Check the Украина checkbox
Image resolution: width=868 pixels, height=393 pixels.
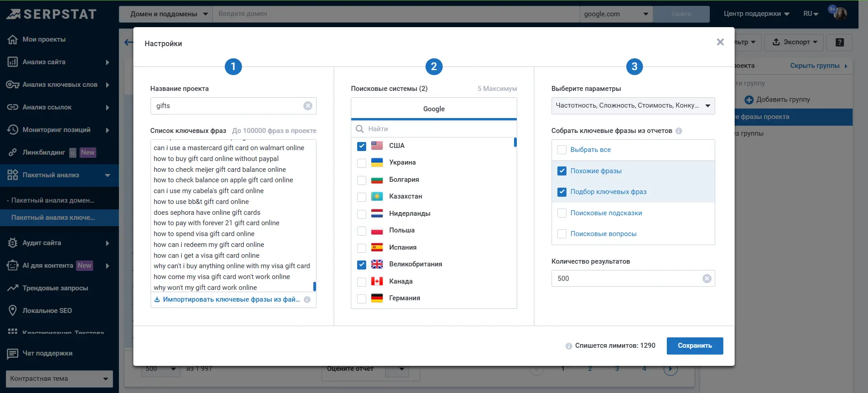coord(362,163)
